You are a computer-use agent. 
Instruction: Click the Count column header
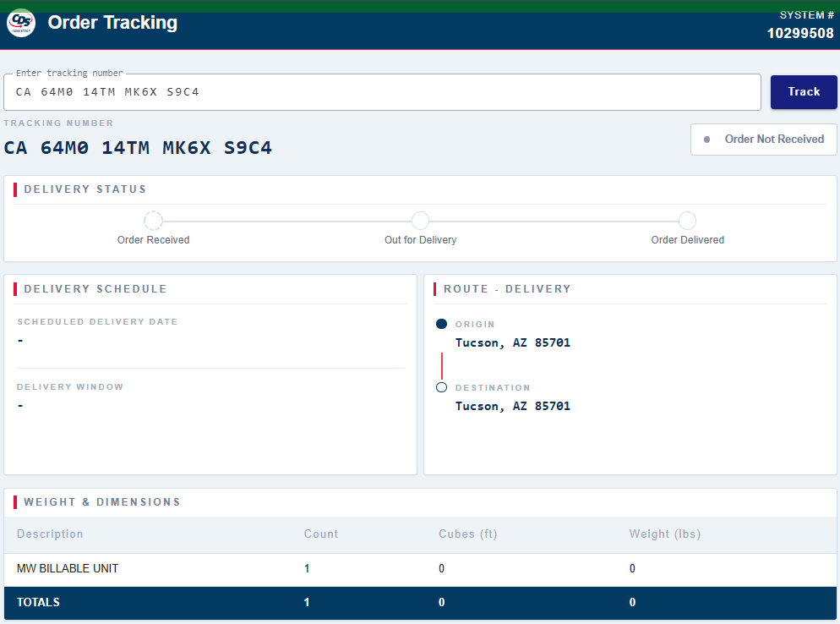pyautogui.click(x=321, y=534)
